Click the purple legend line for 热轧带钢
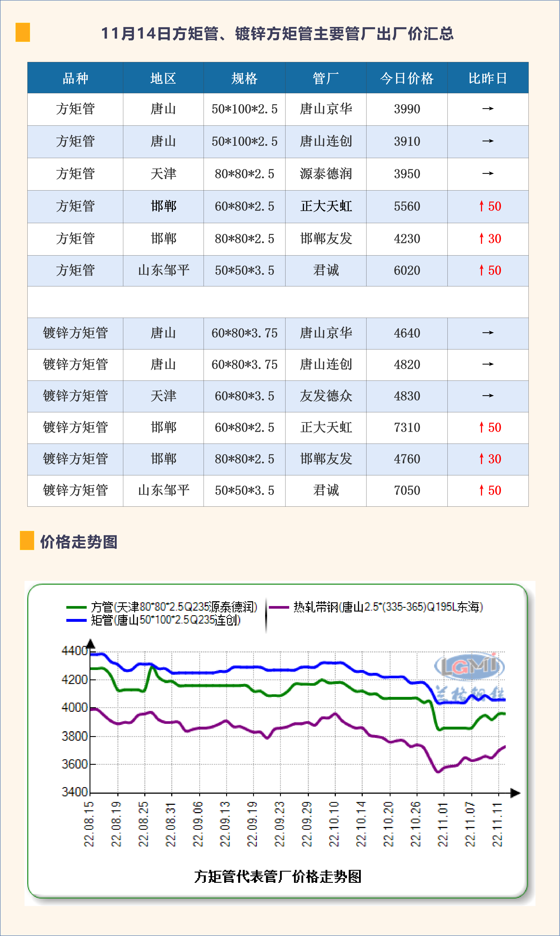This screenshot has width=560, height=936. pos(278,607)
